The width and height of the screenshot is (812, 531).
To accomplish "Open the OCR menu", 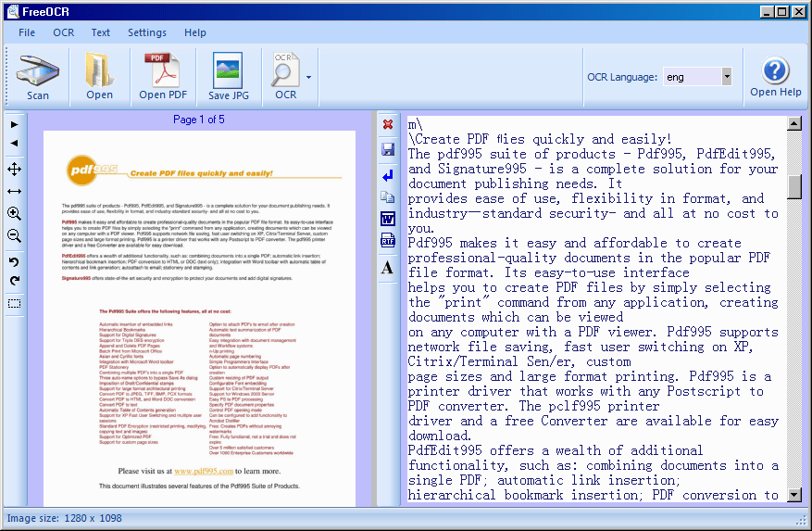I will coord(63,32).
